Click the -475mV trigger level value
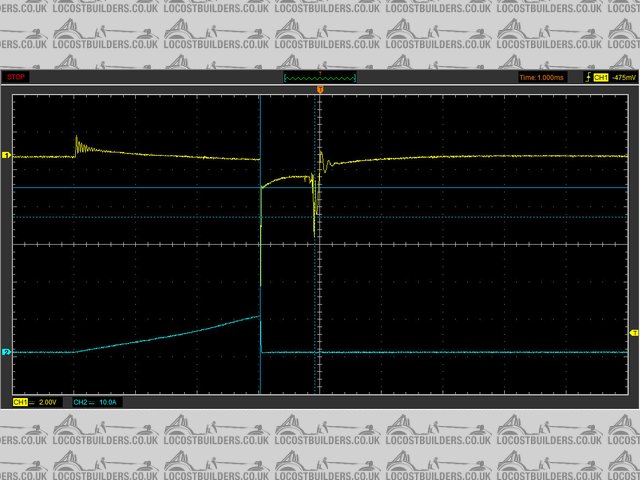 coord(624,77)
